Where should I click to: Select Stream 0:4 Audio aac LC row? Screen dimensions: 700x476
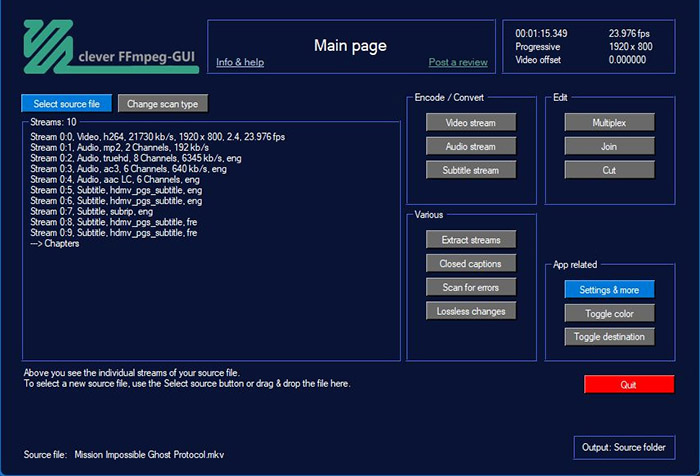click(115, 180)
